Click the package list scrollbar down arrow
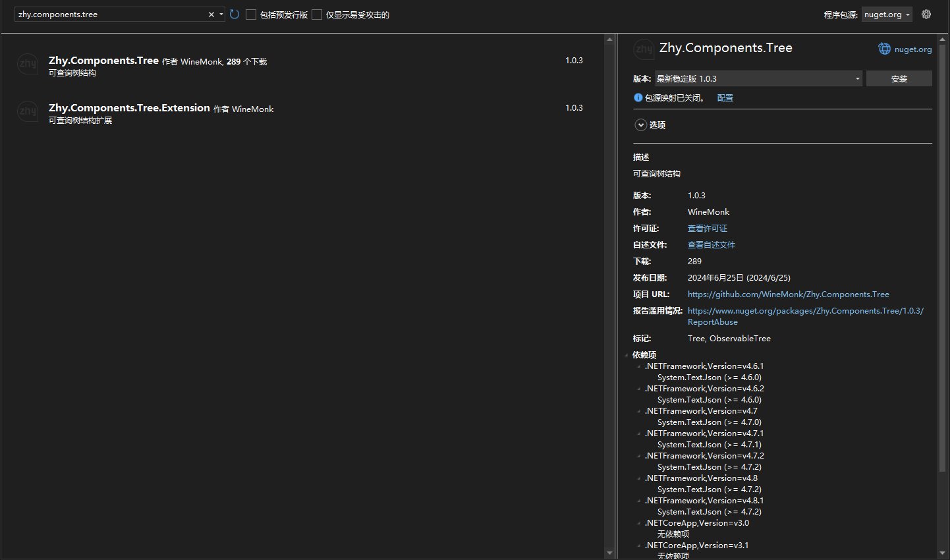Image resolution: width=950 pixels, height=560 pixels. click(609, 553)
